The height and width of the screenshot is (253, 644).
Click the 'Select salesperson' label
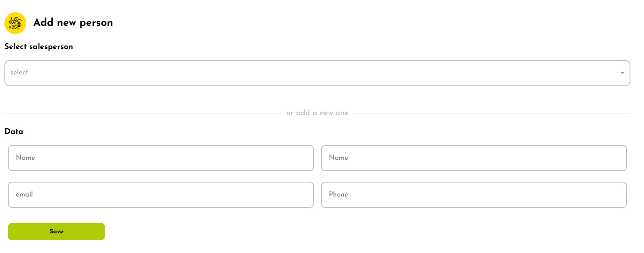[39, 47]
